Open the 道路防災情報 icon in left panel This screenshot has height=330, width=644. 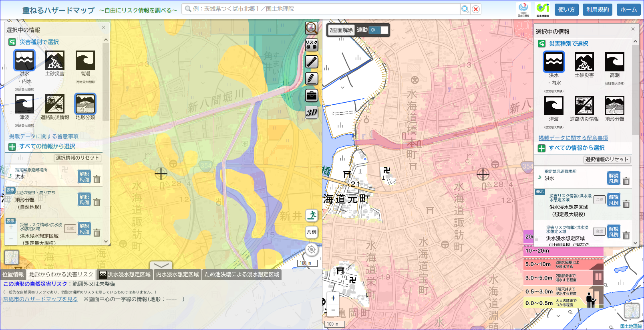[x=55, y=104]
